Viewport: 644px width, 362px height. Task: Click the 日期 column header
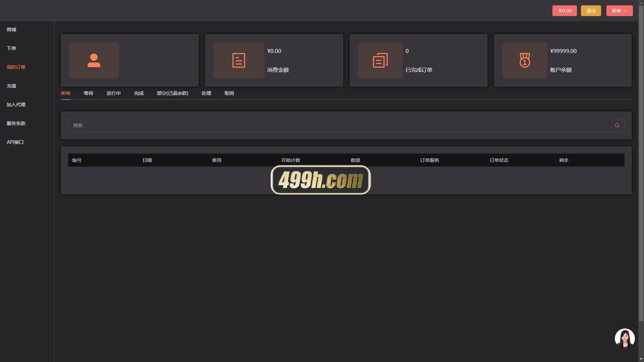point(147,160)
